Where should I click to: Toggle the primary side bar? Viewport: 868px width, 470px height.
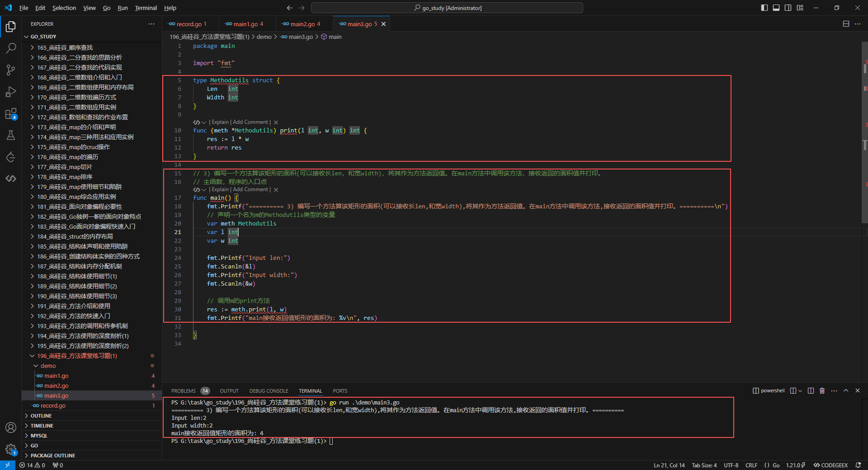764,8
